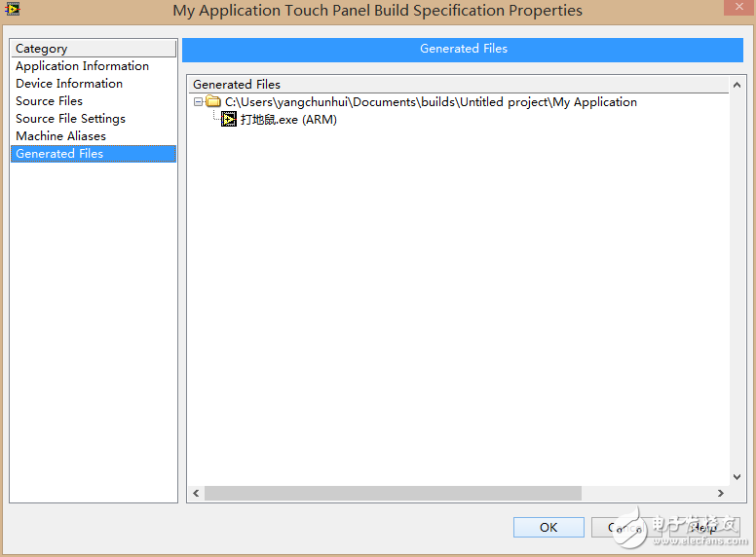Select the 打地鼠.exe (ARM) file entry
The image size is (756, 557).
pyautogui.click(x=288, y=120)
